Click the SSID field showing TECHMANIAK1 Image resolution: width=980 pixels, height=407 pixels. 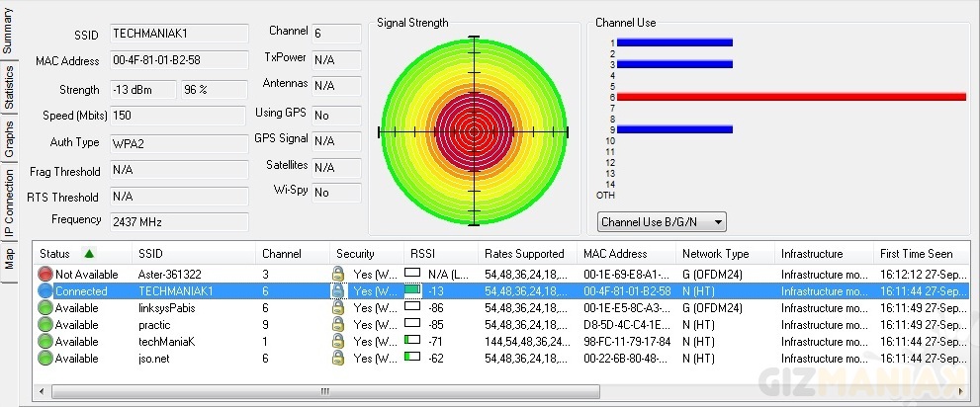pos(178,35)
